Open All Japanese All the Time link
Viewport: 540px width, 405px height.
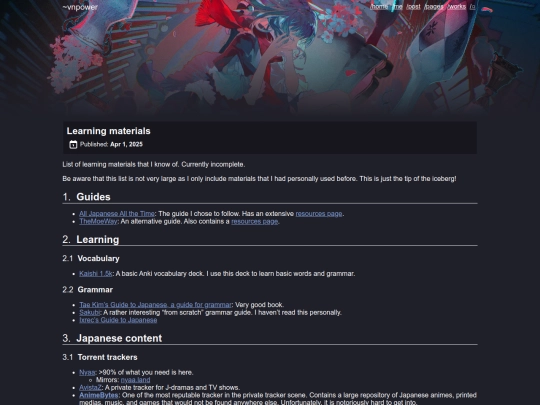(x=117, y=214)
